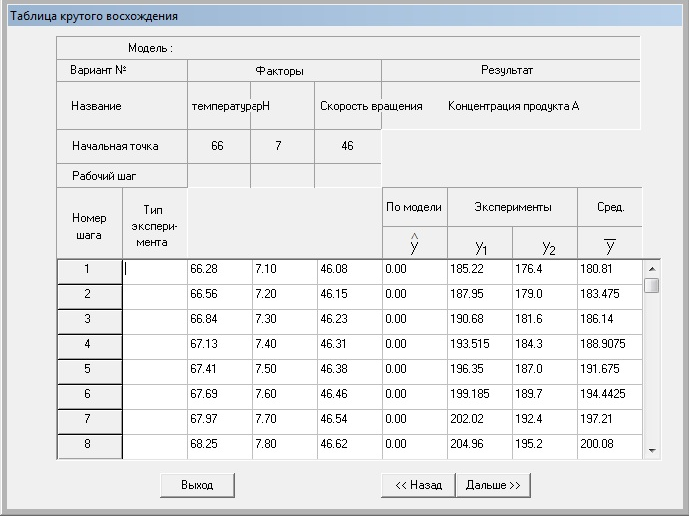Click the y2 cell 181.6

[545, 322]
